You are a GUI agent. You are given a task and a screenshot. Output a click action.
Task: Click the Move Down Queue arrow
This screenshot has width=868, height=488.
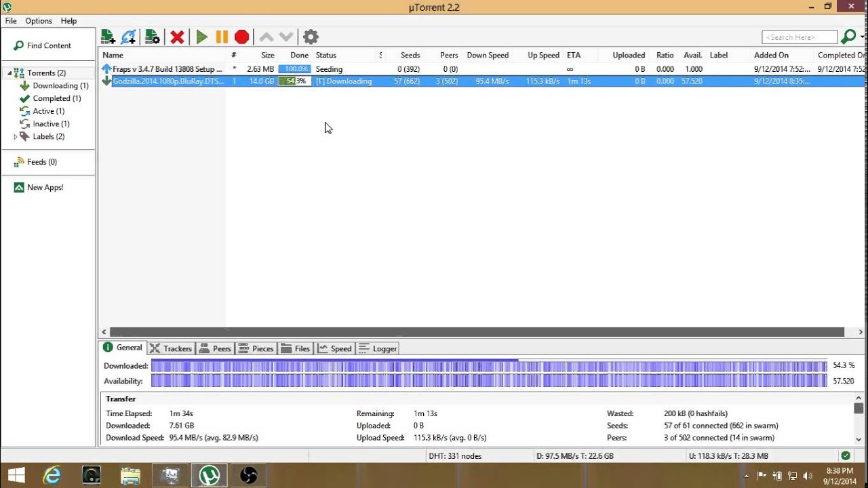(x=286, y=37)
